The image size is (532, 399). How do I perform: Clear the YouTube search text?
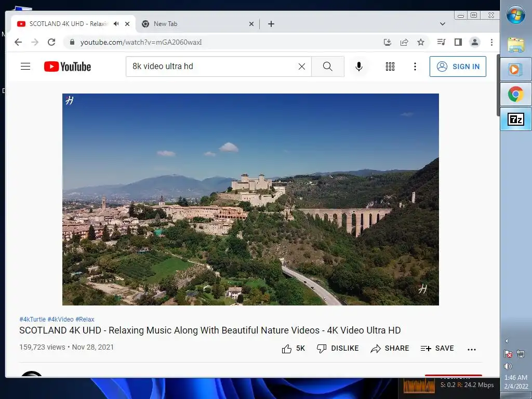click(302, 66)
